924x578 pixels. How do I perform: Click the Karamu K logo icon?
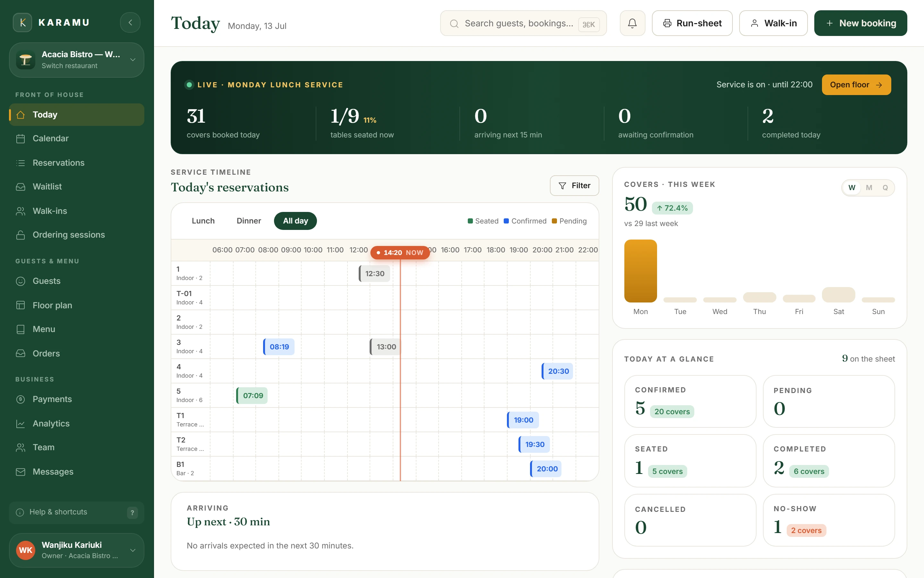click(x=22, y=22)
